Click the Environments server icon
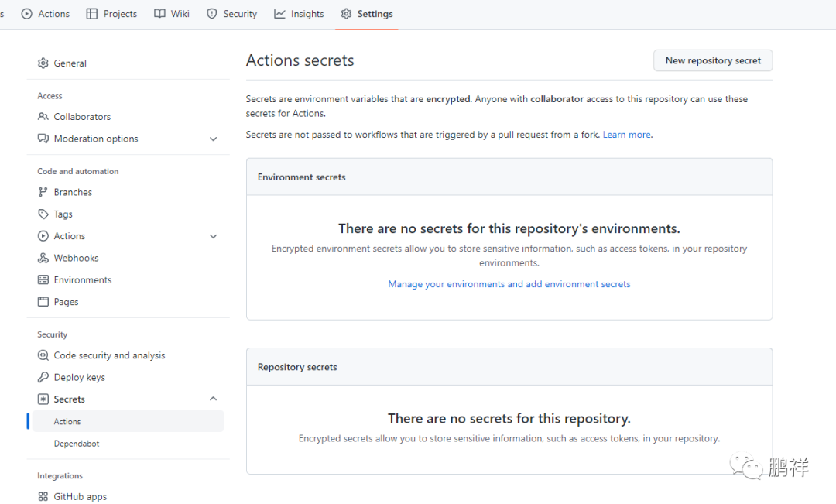 [x=43, y=279]
